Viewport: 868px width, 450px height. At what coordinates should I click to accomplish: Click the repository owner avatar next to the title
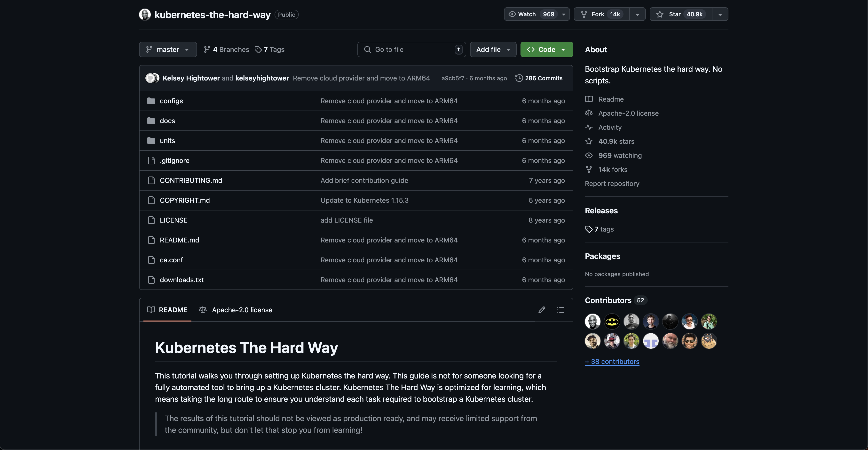point(145,15)
